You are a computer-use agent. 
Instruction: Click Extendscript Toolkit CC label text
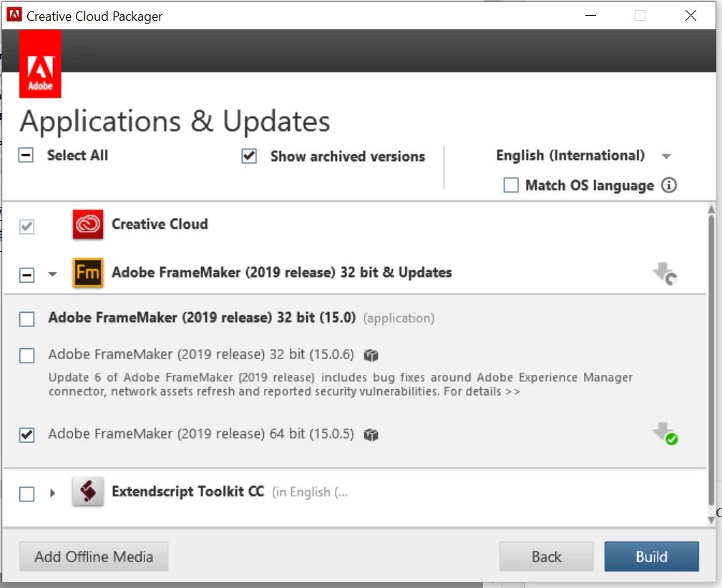pos(188,491)
